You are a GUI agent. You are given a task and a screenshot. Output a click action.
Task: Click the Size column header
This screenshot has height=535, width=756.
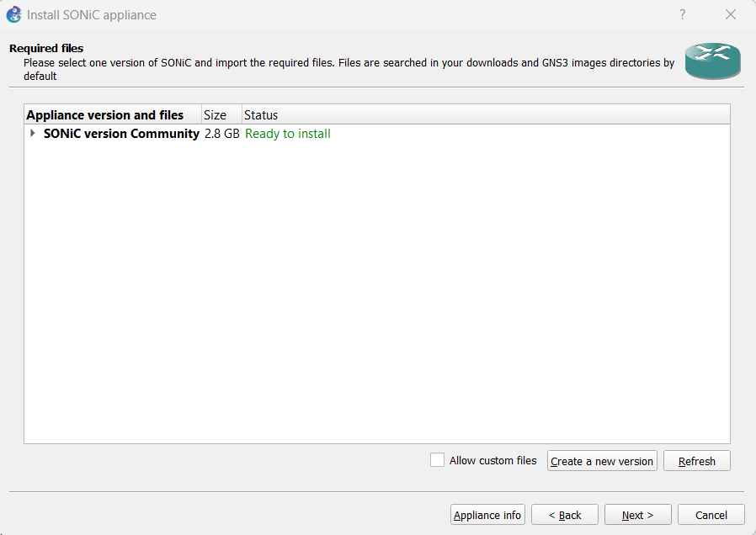point(216,115)
